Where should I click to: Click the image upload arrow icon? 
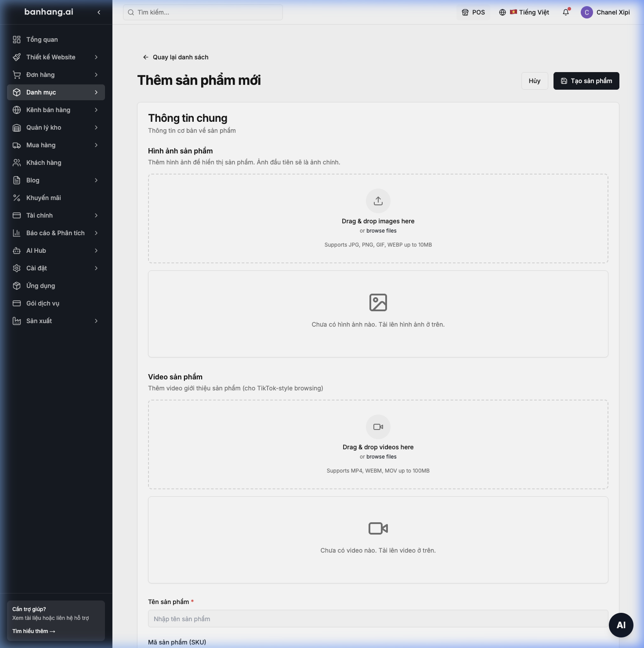click(x=378, y=201)
